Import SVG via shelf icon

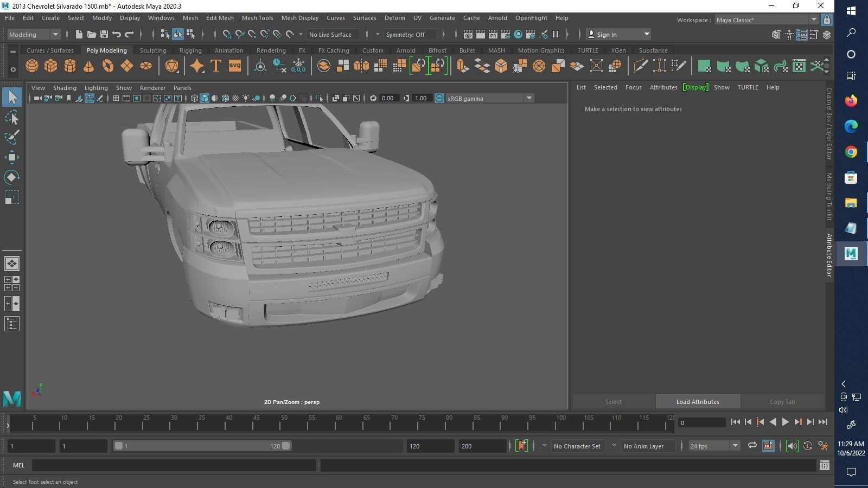tap(234, 66)
